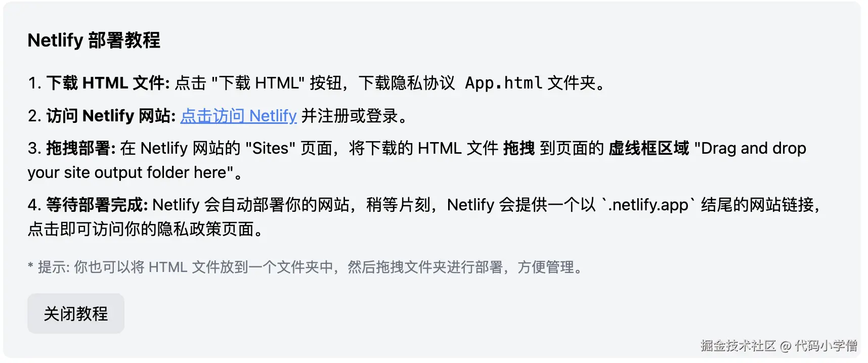The width and height of the screenshot is (868, 363).
Task: Click the 掘金技术社区 watermark text
Action: pyautogui.click(x=738, y=346)
